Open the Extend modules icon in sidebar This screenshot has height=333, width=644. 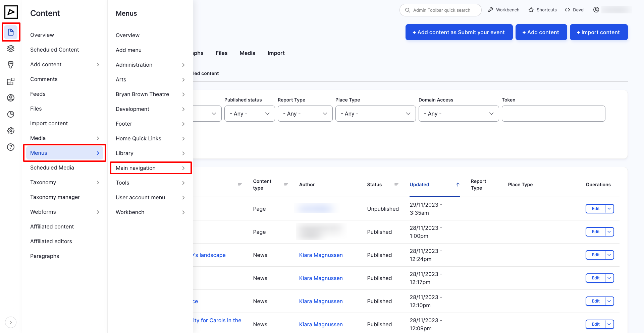pyautogui.click(x=11, y=81)
